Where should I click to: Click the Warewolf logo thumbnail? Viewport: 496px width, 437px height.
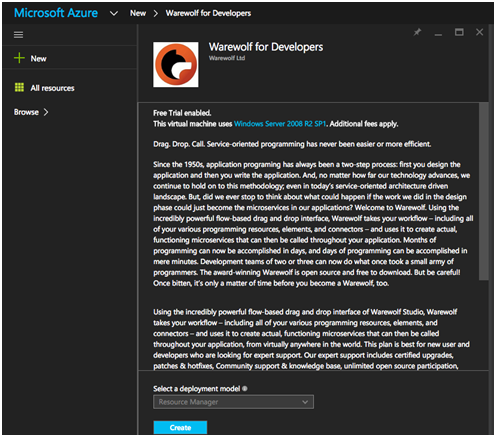pyautogui.click(x=176, y=64)
